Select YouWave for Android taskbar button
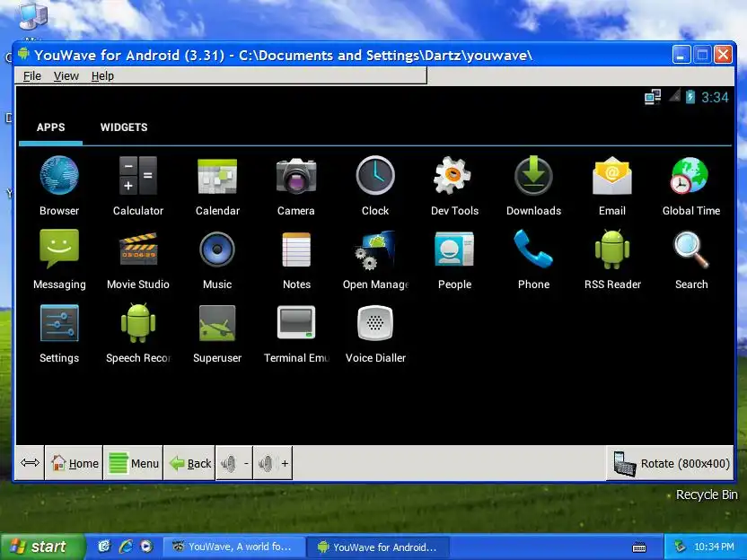This screenshot has height=560, width=747. [x=377, y=547]
